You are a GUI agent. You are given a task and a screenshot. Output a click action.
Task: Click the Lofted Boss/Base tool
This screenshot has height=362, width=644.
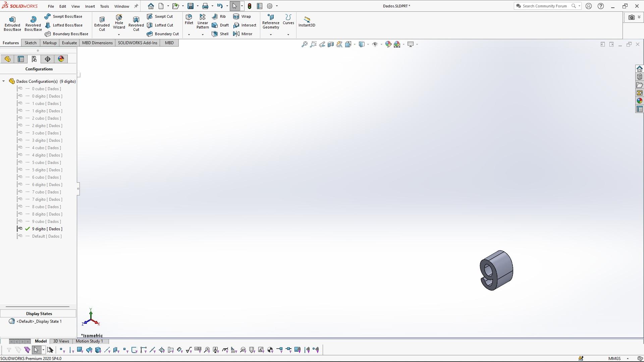tap(63, 25)
